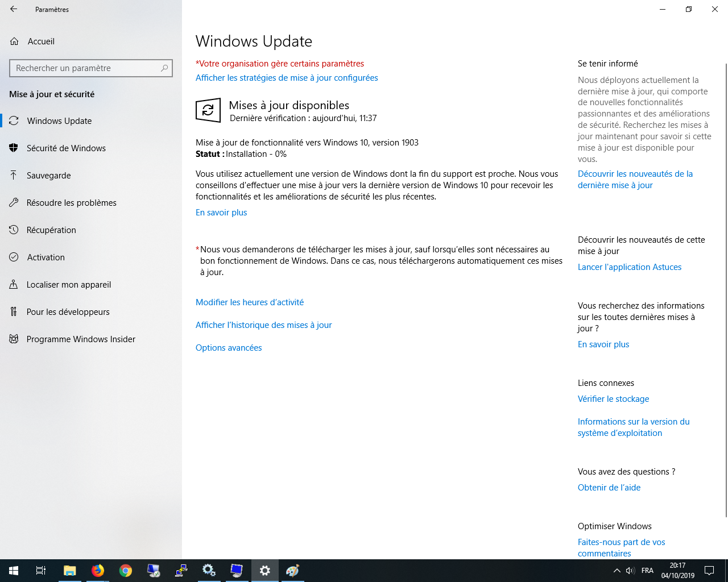Launch Chrome from the taskbar
The image size is (728, 582).
tap(126, 571)
